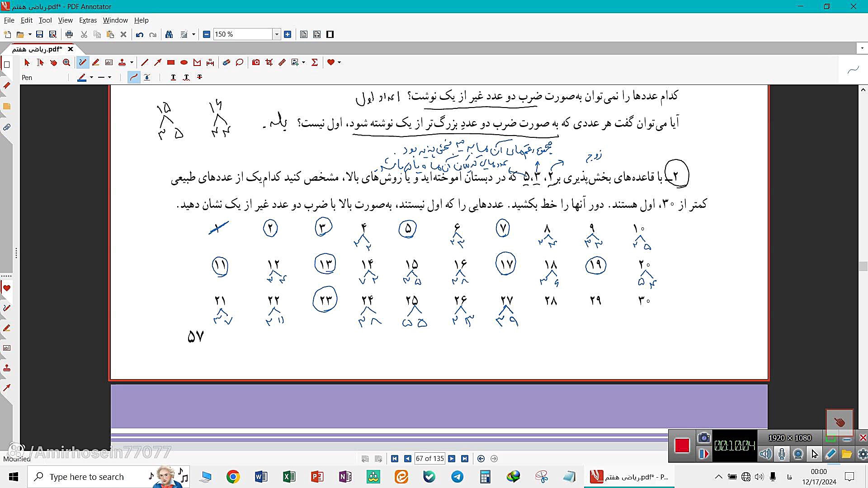Click the Crop tool icon

click(x=269, y=62)
